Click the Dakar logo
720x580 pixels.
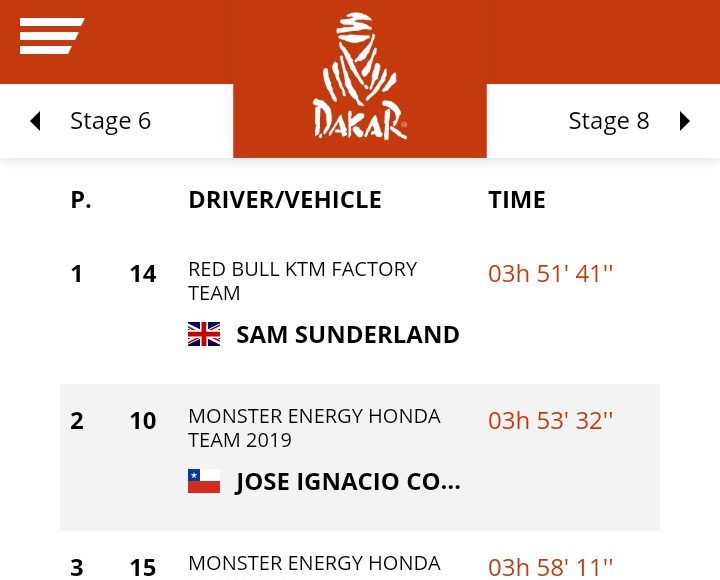[x=360, y=78]
